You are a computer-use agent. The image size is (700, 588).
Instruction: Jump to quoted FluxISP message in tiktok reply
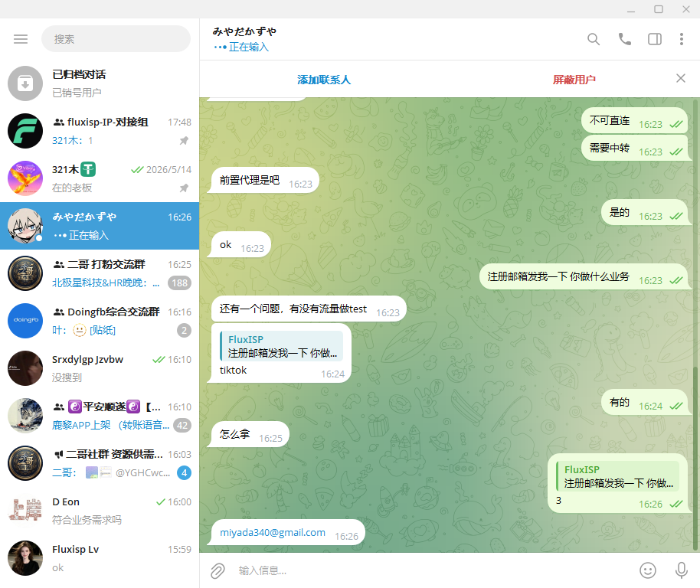coord(282,346)
